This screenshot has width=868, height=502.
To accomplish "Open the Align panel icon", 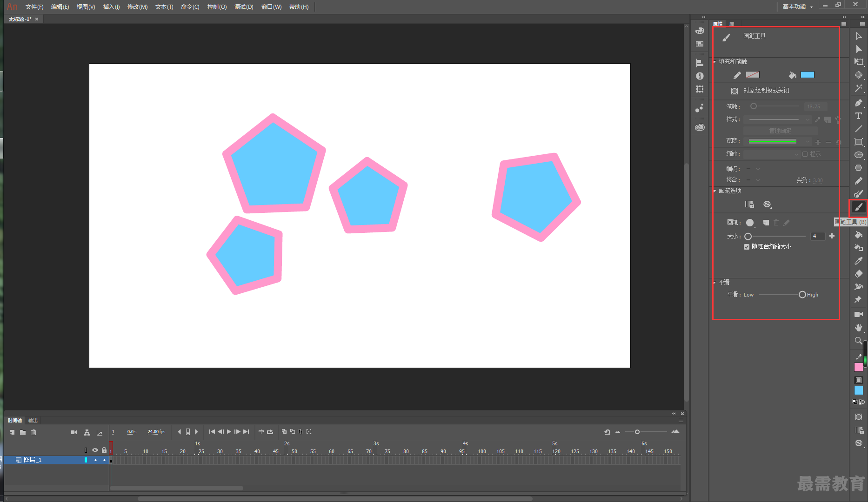I will click(700, 63).
